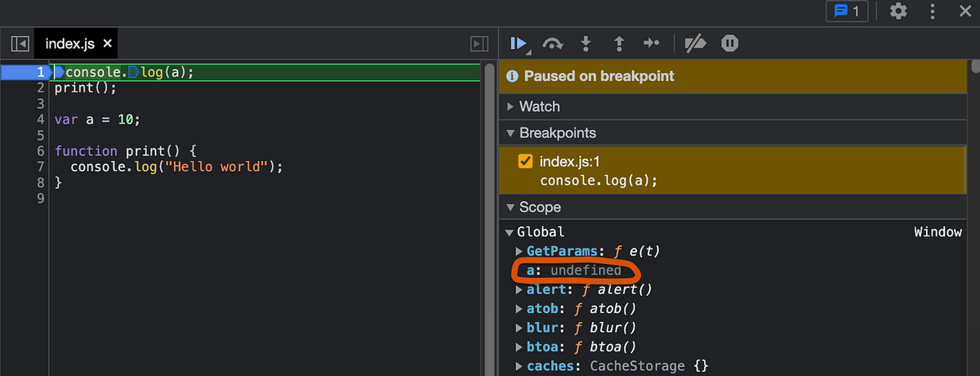Click the 'Window' label in Global scope
The width and height of the screenshot is (980, 376).
point(938,232)
